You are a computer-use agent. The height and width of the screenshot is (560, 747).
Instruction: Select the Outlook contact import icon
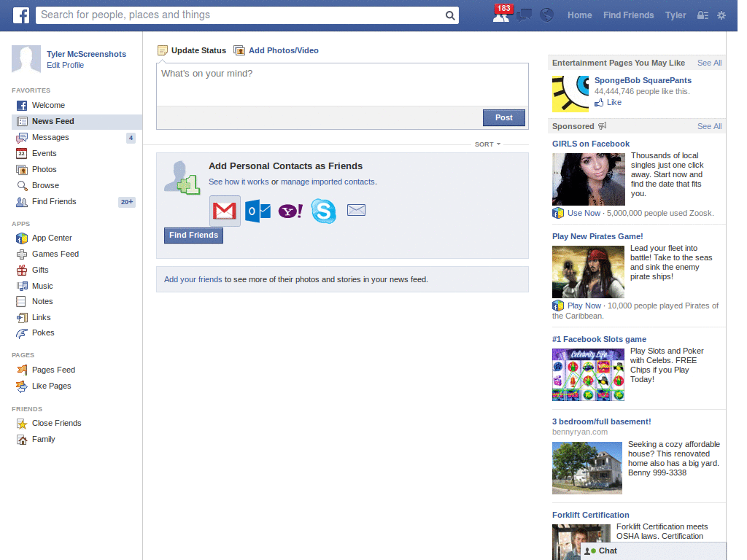(258, 211)
